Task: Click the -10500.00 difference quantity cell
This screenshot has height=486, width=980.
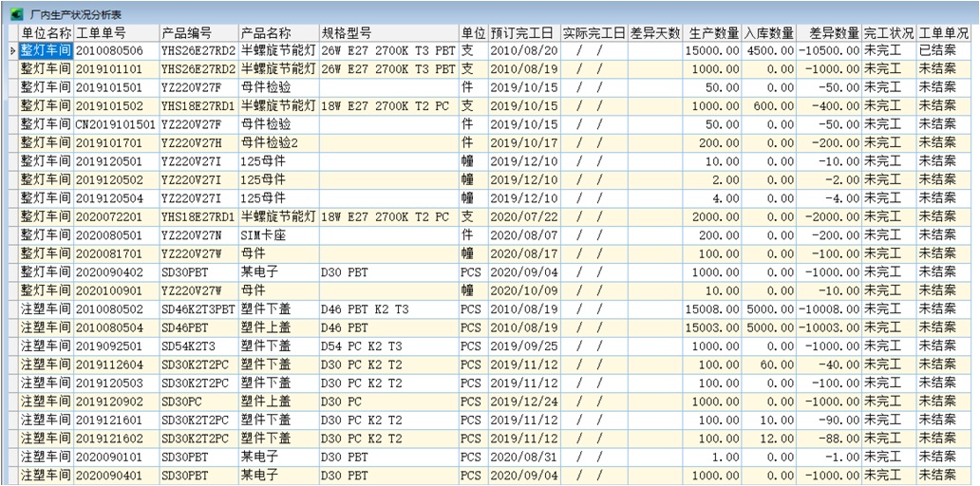Action: [x=828, y=50]
